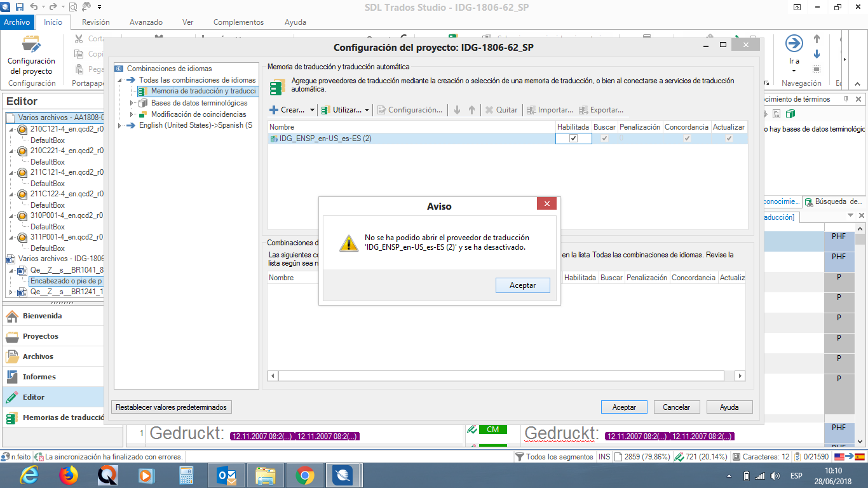Click Cancelar in project settings dialog
The height and width of the screenshot is (488, 868).
(x=676, y=407)
